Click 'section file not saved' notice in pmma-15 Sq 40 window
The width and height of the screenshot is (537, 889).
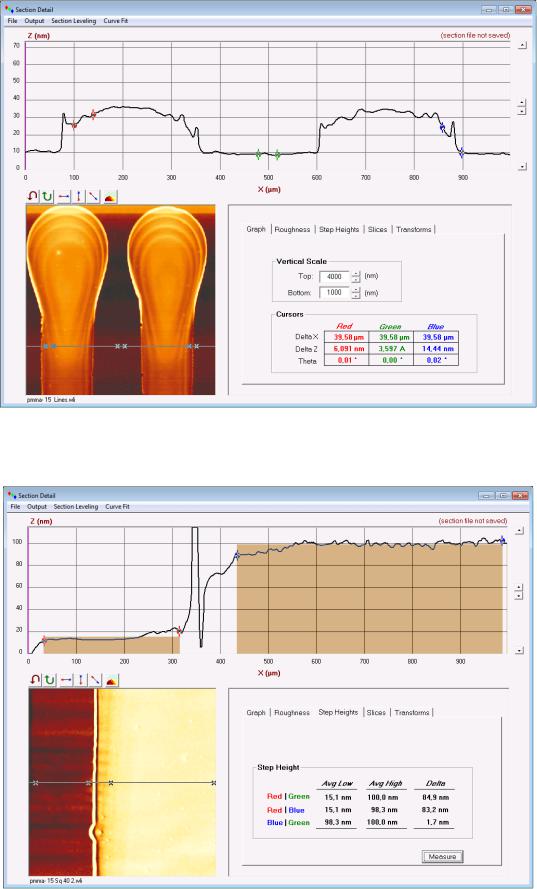(473, 521)
